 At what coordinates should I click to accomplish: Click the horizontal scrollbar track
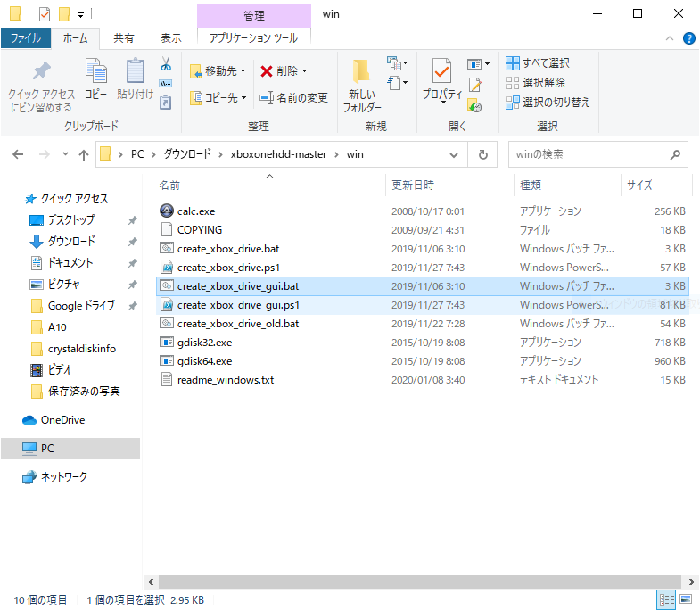pyautogui.click(x=420, y=582)
